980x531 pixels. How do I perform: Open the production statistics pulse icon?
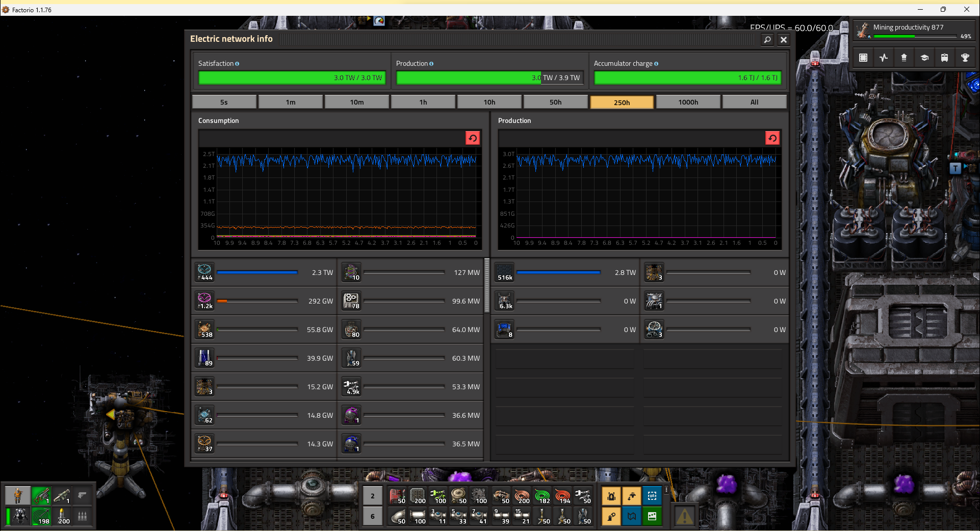[x=884, y=58]
